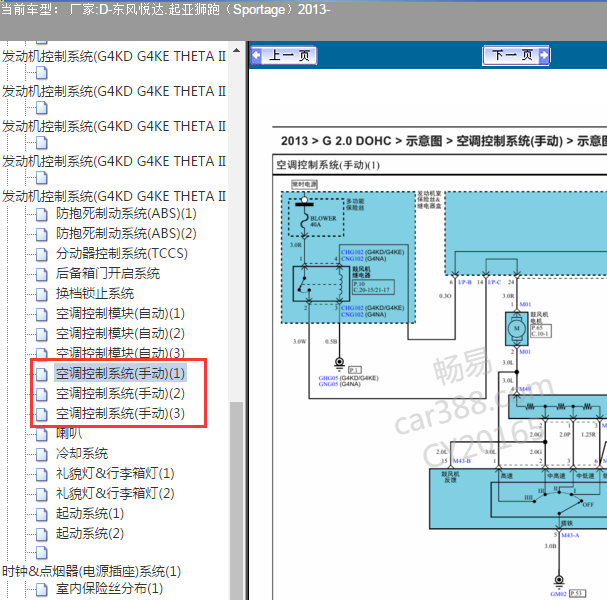Open 起动系统(2) tree entry
This screenshot has height=600, width=607.
[x=90, y=533]
